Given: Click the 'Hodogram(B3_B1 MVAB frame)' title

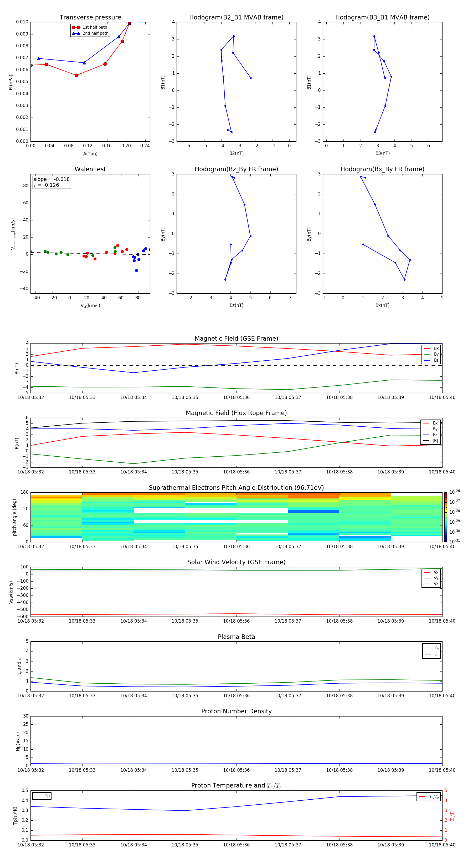Looking at the screenshot, I should click(382, 18).
